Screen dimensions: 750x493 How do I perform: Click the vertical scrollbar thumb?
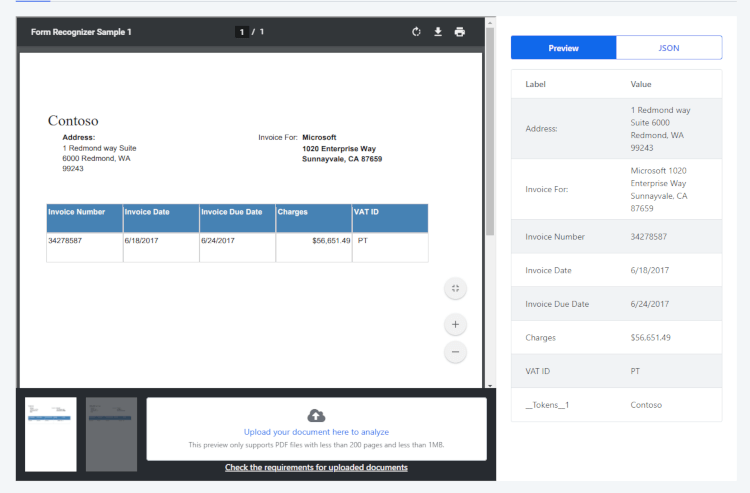(490, 131)
